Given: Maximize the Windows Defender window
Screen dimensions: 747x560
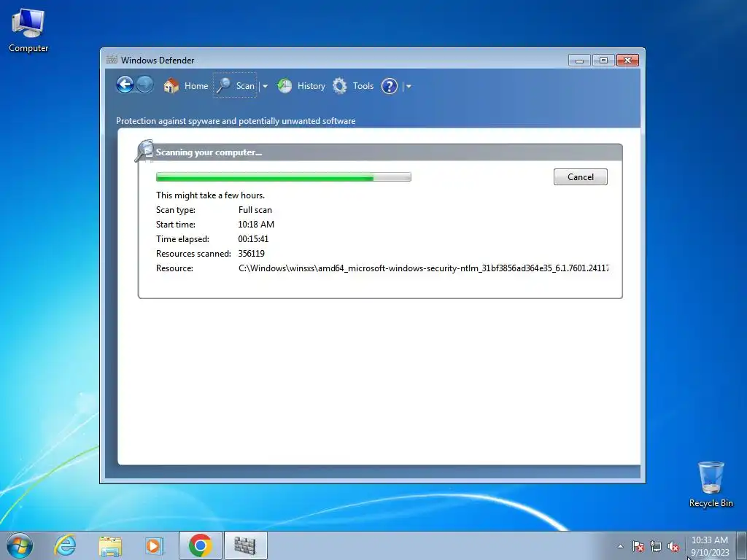Looking at the screenshot, I should [x=603, y=61].
